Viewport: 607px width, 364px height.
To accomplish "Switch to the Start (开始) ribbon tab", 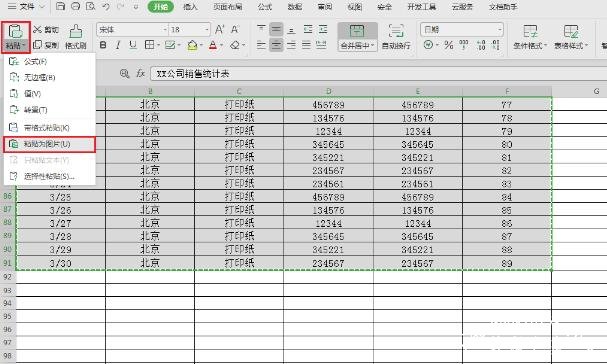I will click(160, 7).
